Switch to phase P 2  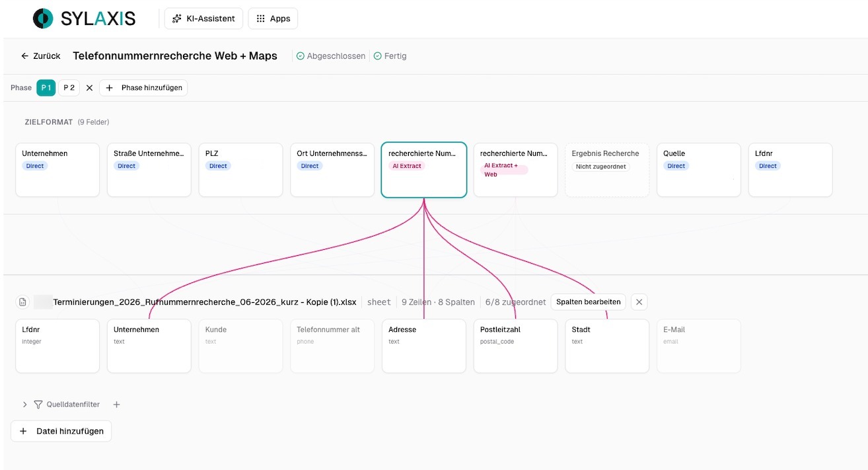69,88
